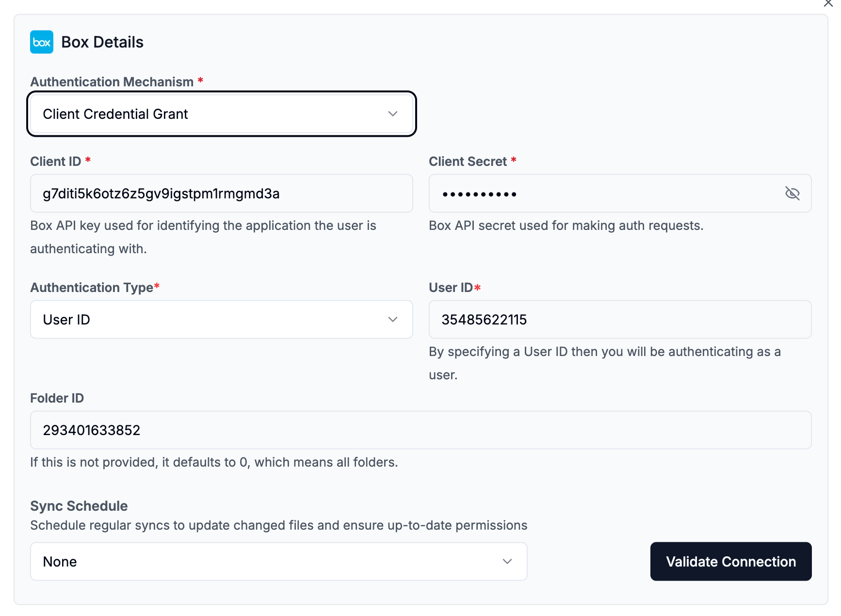Close the Box Details dialog
This screenshot has height=616, width=841.
tap(828, 3)
